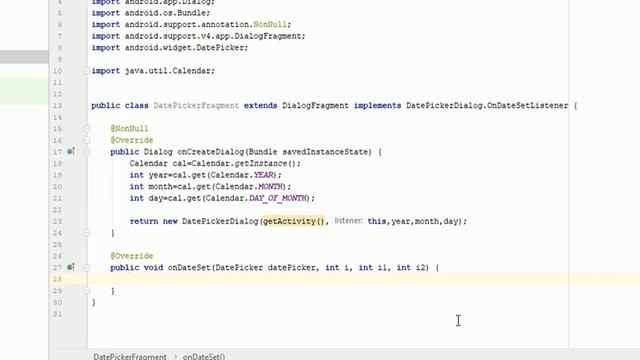Image resolution: width=640 pixels, height=360 pixels.
Task: Click the @Override annotation on line 26
Action: [132, 256]
